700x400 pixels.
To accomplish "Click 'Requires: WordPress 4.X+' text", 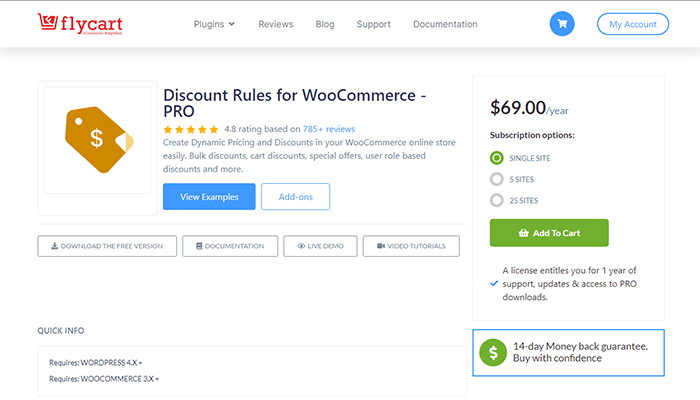I will point(96,362).
